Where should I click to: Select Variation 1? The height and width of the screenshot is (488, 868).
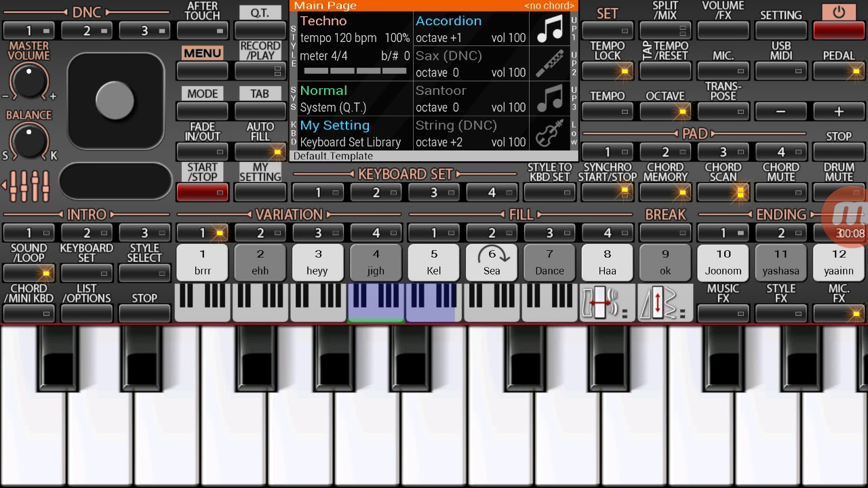click(x=202, y=232)
